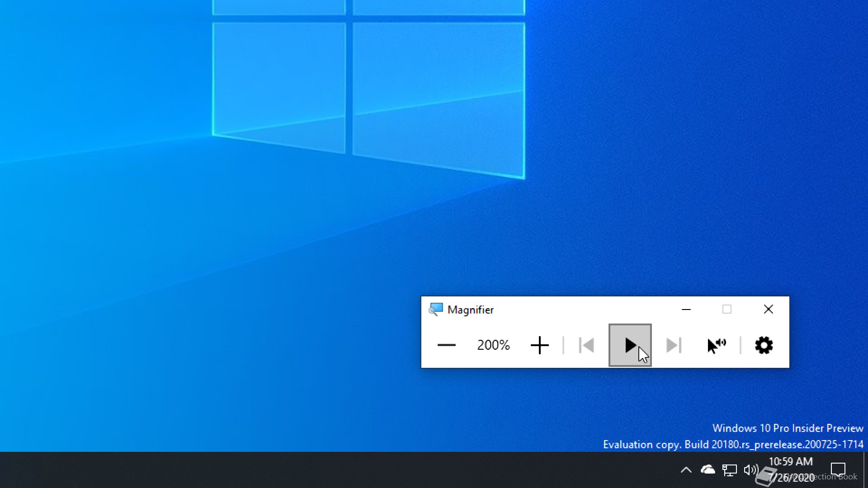
Task: Zoom out with the Magnifier minus button
Action: 446,345
